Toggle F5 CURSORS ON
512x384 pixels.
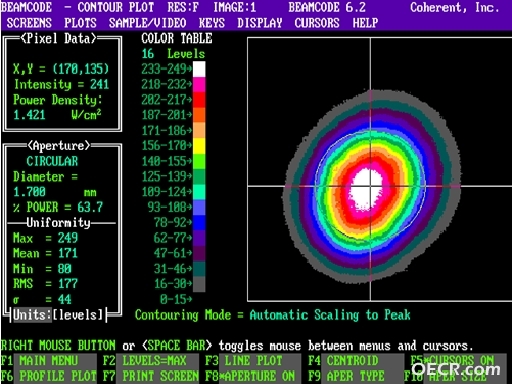point(458,361)
